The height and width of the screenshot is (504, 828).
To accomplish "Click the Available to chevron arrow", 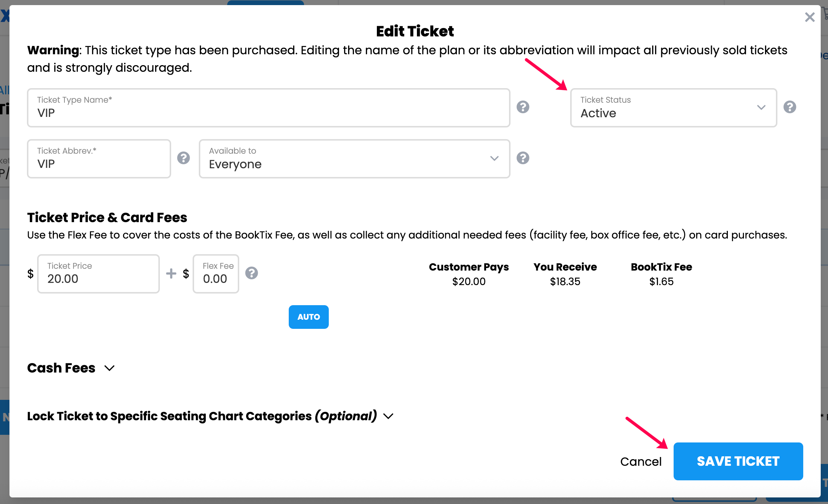I will click(x=494, y=158).
